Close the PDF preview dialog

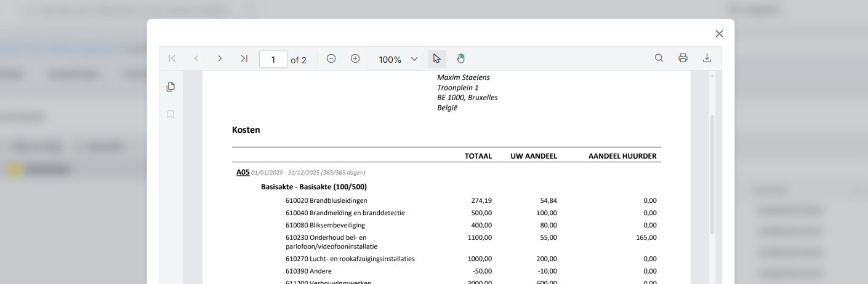[x=719, y=34]
